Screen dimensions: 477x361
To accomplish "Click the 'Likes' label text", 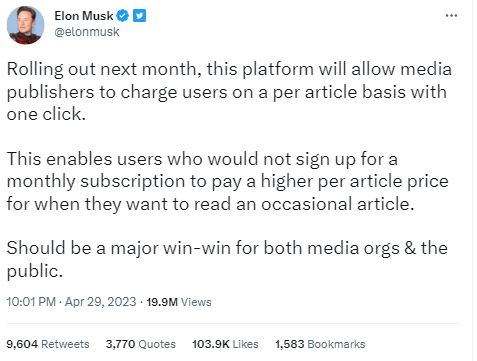I will [245, 344].
